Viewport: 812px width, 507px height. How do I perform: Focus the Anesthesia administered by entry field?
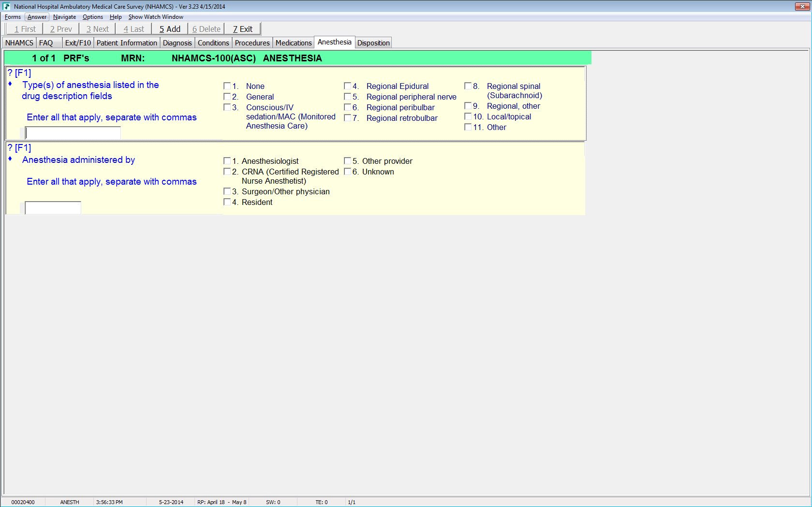point(53,208)
